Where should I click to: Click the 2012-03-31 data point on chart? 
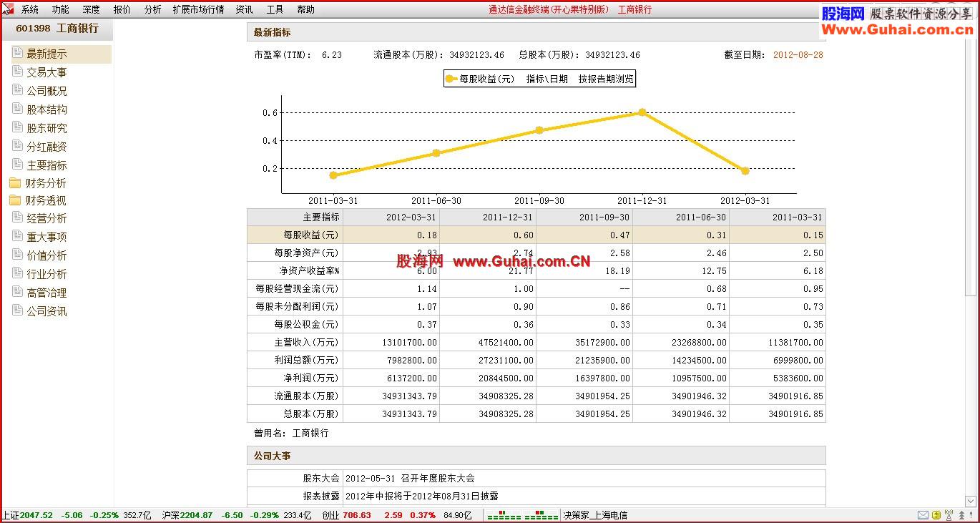point(745,171)
